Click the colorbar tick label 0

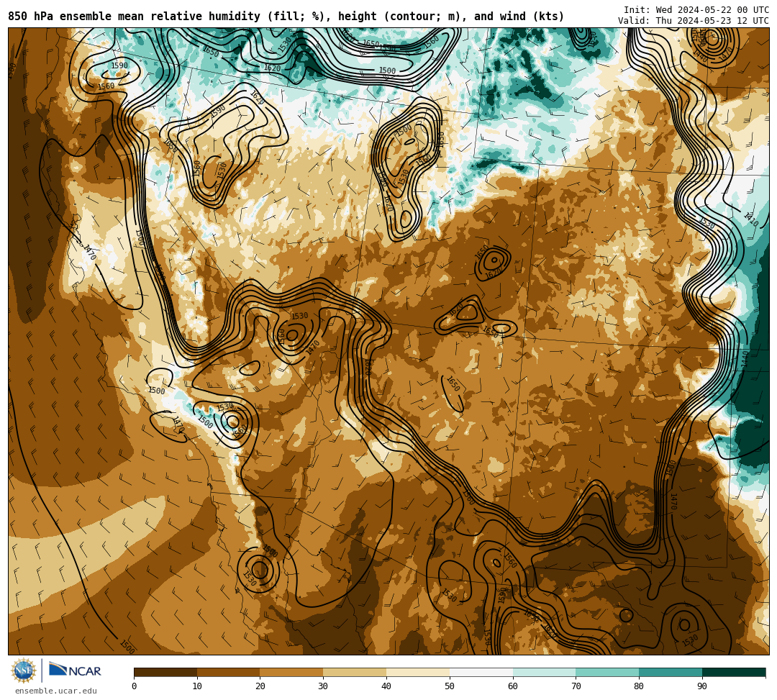[135, 686]
